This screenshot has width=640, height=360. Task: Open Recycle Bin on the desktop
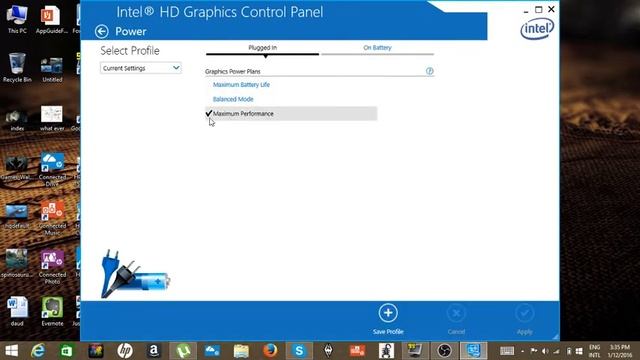coord(17,68)
